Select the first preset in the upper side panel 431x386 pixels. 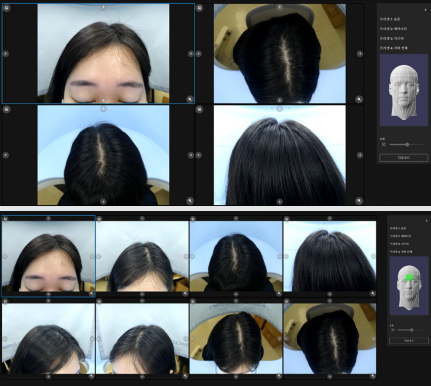pos(390,19)
